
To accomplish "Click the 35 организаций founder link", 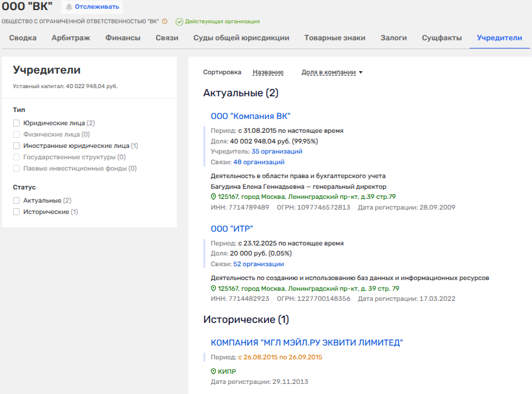I will 277,152.
